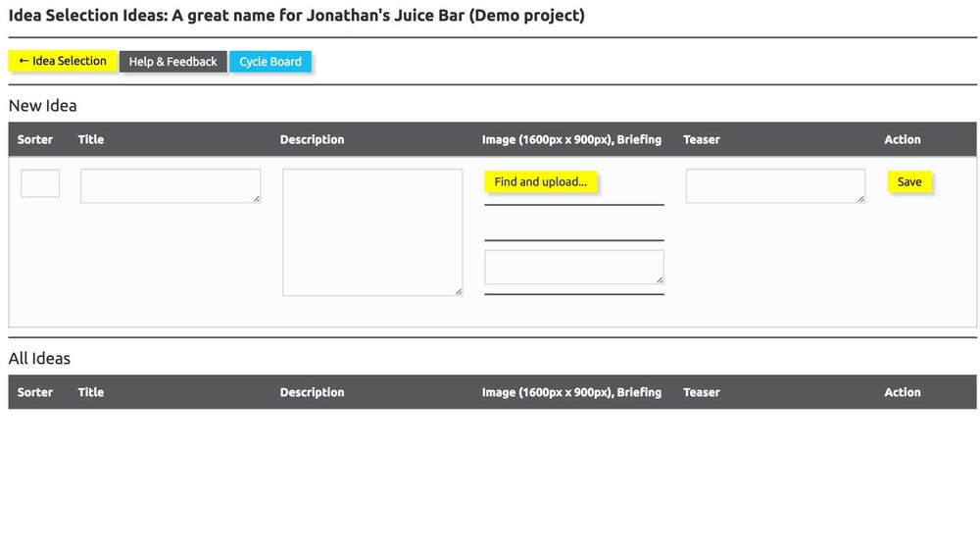Viewport: 980px width, 551px height.
Task: Click Title column header in All Ideas table
Action: (x=91, y=392)
